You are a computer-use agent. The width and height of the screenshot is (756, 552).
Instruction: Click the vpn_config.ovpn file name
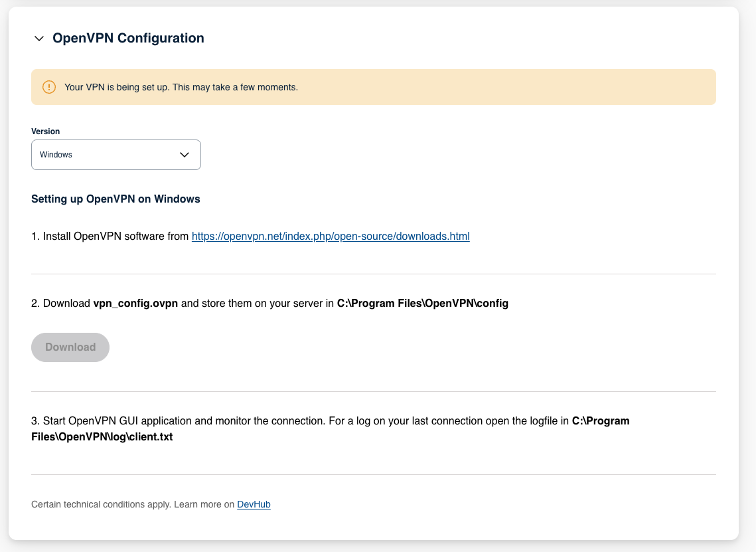(135, 304)
